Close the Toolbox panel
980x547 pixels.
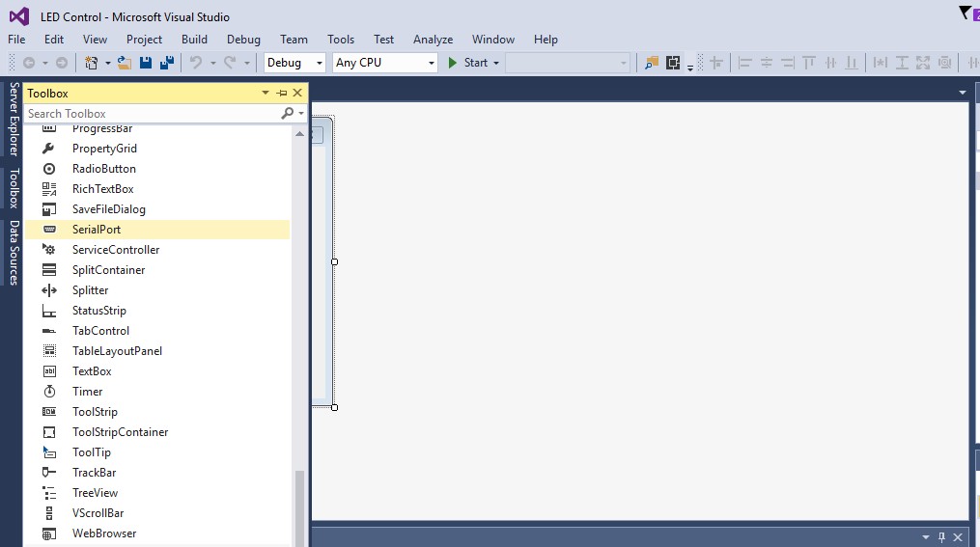[297, 93]
